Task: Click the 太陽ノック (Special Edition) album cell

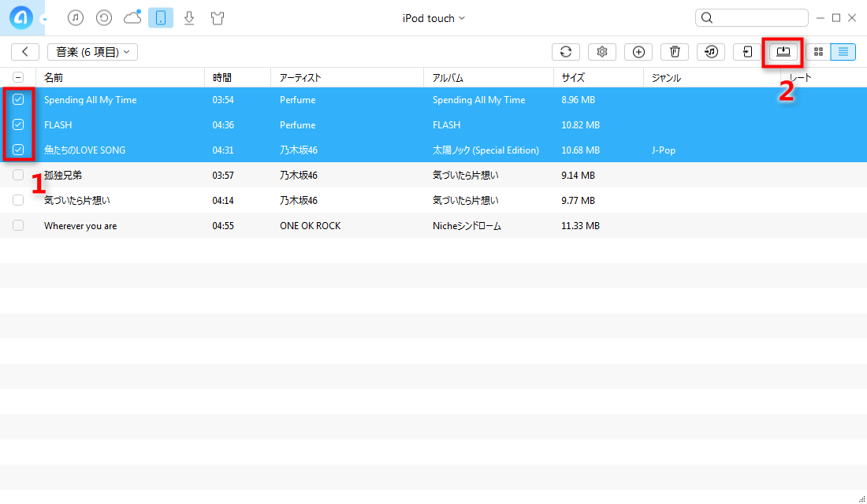Action: pyautogui.click(x=486, y=150)
